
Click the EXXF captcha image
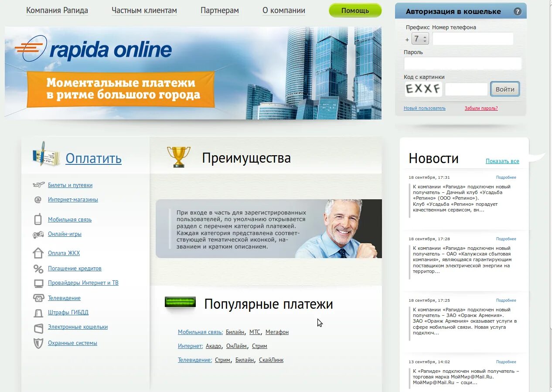point(423,89)
